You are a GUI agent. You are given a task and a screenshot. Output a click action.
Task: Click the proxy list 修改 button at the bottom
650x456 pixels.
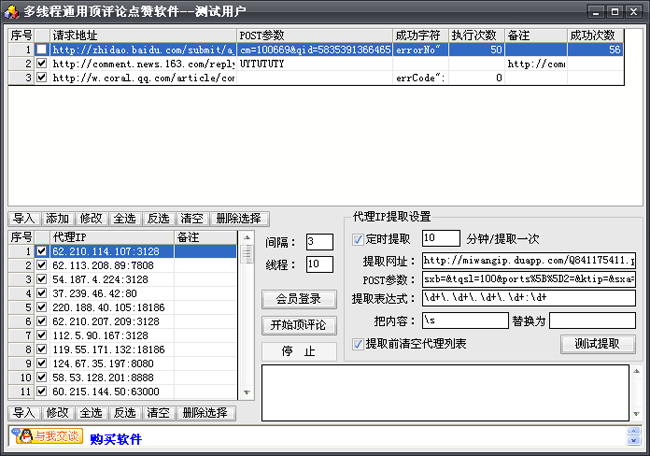(58, 413)
